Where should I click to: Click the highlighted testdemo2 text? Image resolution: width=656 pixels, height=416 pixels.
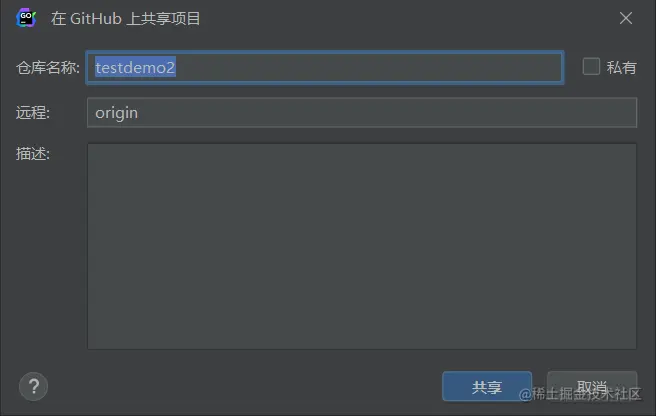click(x=135, y=67)
